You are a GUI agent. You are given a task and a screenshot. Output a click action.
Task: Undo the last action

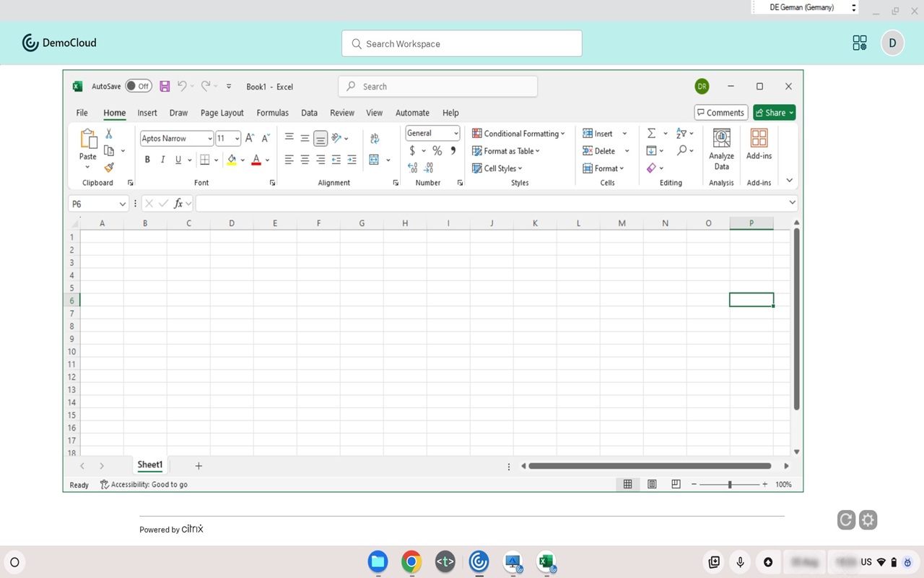click(182, 86)
